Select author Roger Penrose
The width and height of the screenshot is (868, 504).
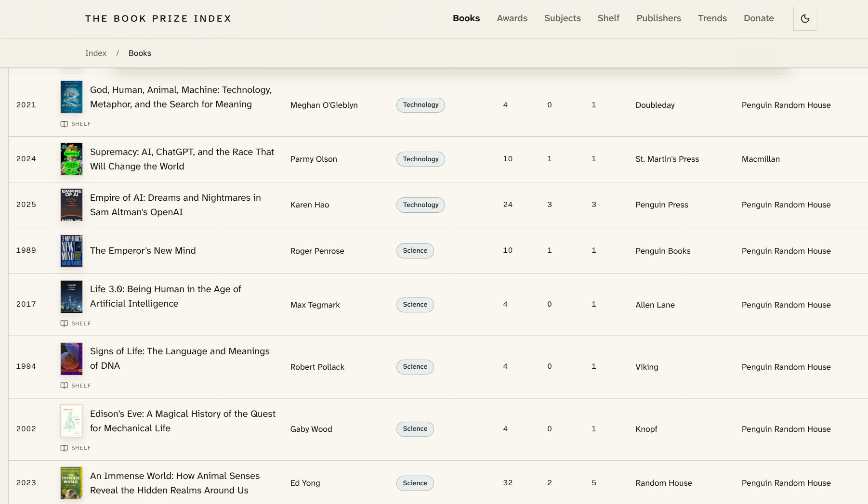click(x=317, y=251)
